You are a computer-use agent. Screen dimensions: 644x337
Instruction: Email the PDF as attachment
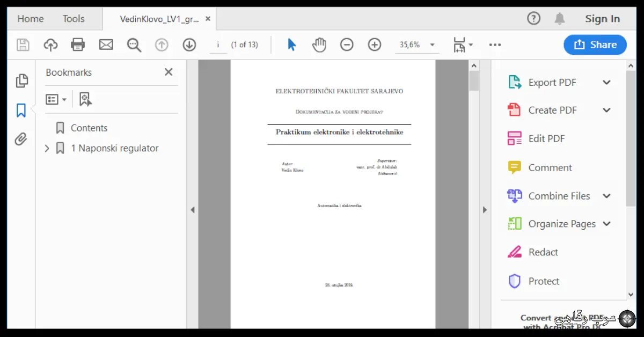[106, 45]
